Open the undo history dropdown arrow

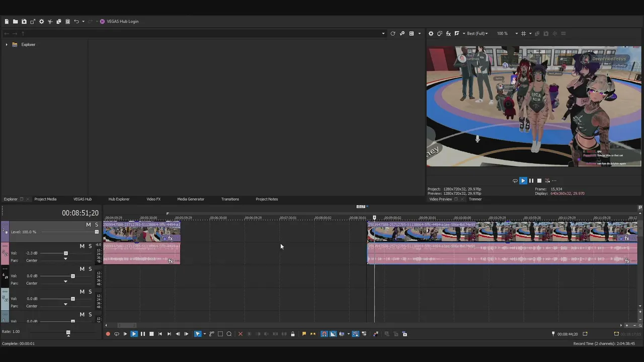click(83, 22)
